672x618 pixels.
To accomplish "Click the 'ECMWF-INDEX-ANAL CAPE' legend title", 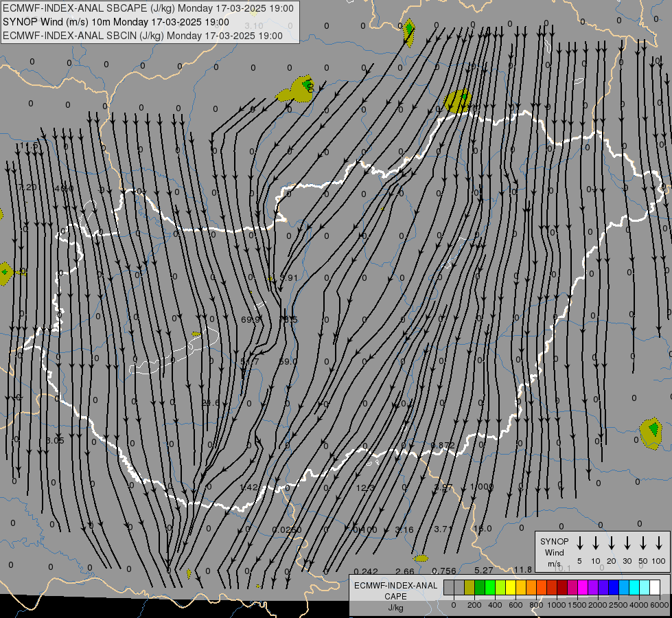I will coord(395,591).
